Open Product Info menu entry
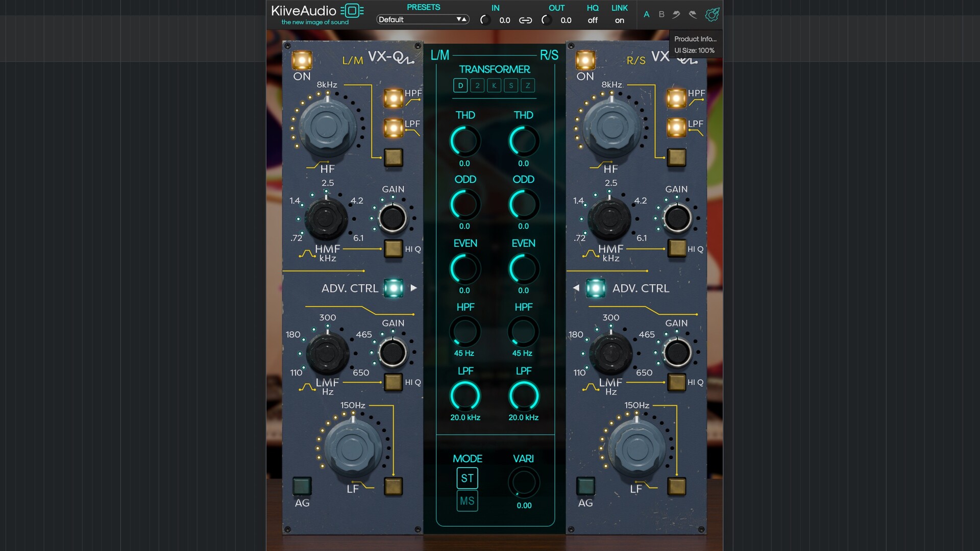 point(695,39)
